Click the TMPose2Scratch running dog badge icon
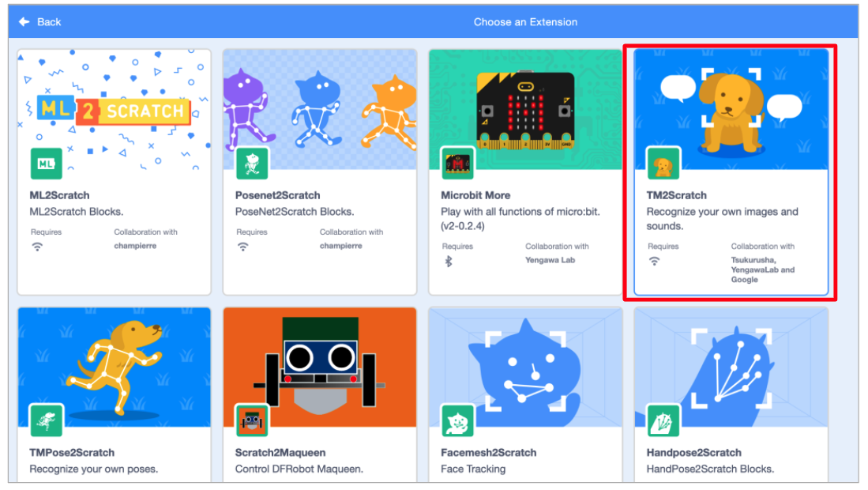The height and width of the screenshot is (490, 868). tap(47, 420)
